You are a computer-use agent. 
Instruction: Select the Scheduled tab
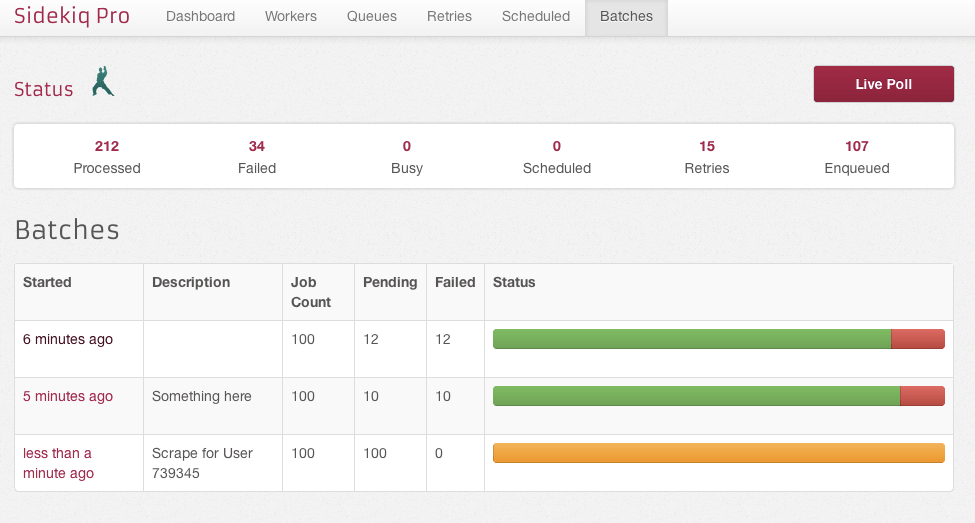tap(536, 16)
